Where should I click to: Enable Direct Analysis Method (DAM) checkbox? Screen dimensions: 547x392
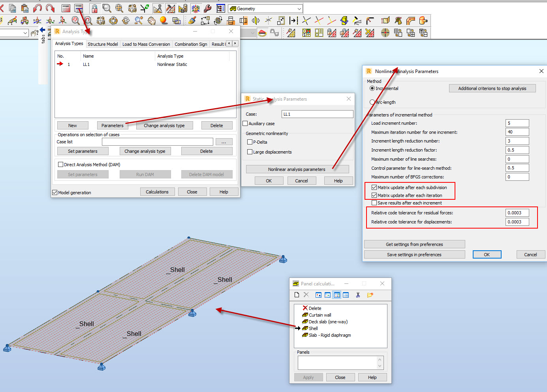[x=60, y=165]
